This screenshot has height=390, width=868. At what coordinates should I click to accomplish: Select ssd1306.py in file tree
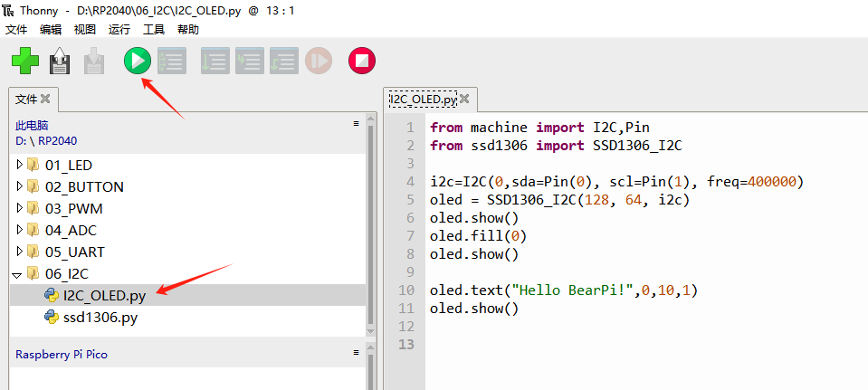pos(100,318)
